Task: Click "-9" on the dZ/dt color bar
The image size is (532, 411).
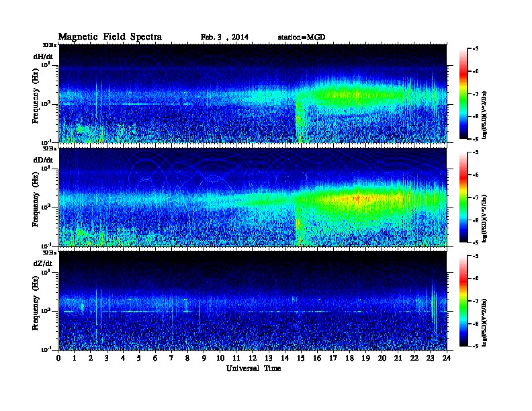Action: 476,346
